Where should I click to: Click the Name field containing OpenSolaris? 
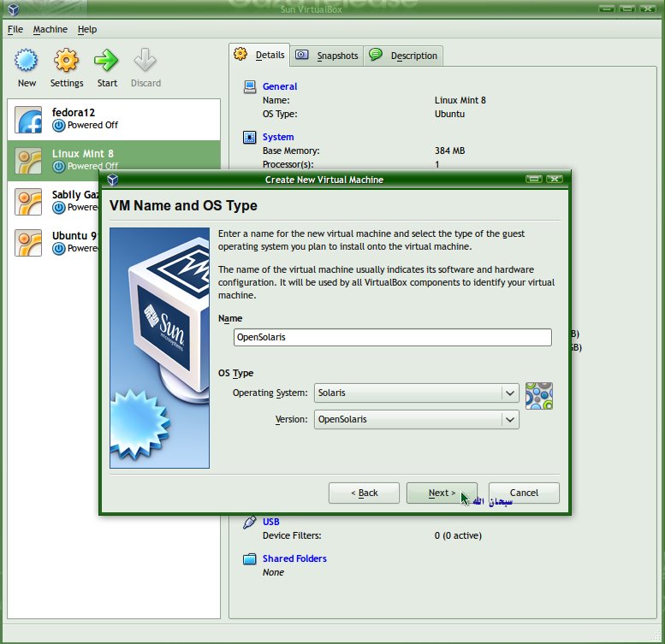392,337
